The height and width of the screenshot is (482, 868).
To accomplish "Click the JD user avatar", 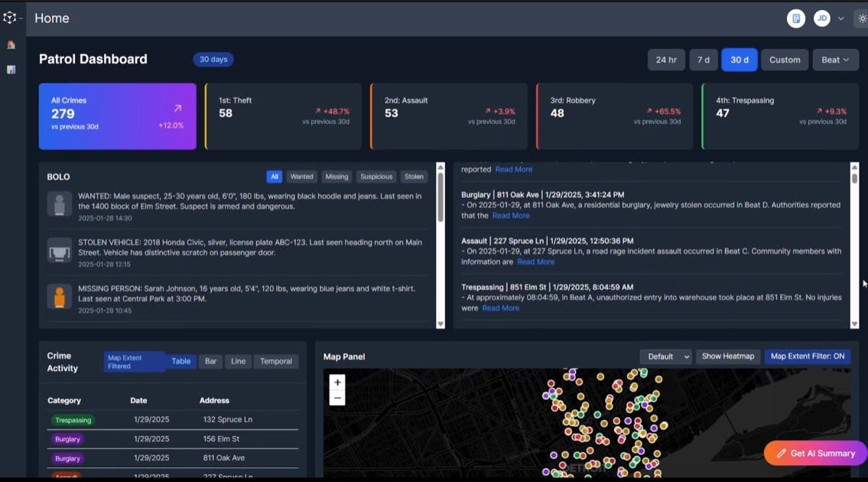I will click(x=821, y=18).
